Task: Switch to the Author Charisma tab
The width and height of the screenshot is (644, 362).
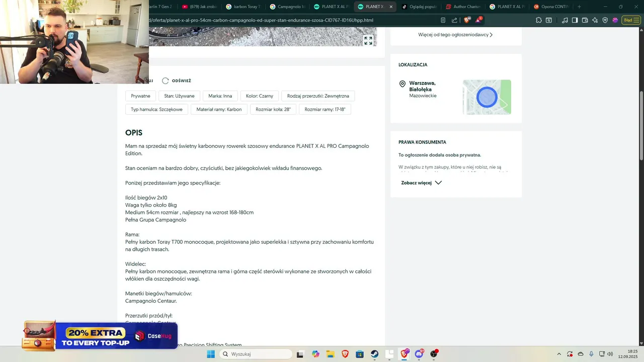Action: click(x=463, y=7)
